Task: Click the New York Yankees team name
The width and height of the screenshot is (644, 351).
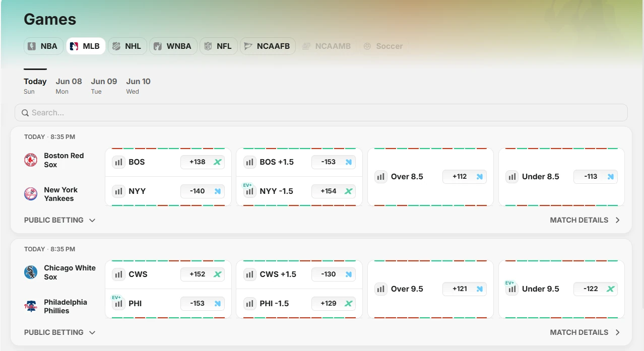Action: [x=61, y=194]
